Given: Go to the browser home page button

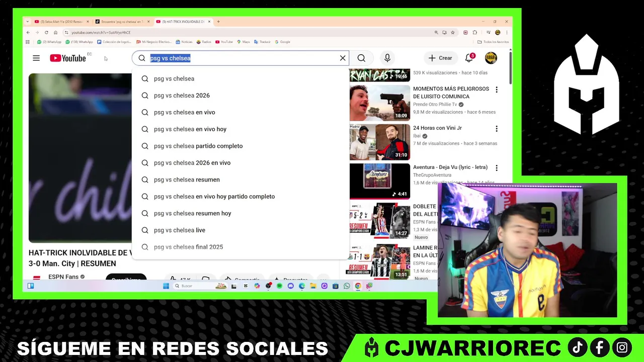Looking at the screenshot, I should [x=55, y=33].
